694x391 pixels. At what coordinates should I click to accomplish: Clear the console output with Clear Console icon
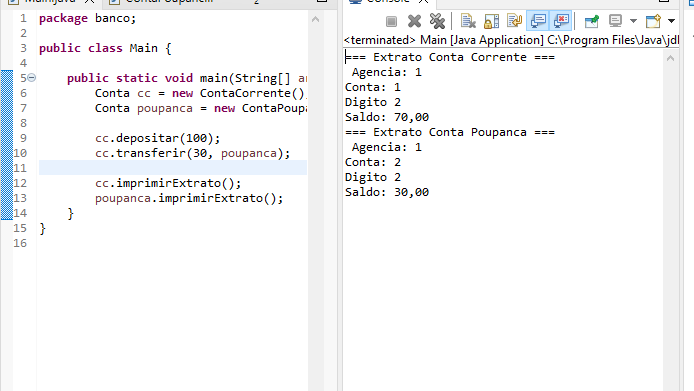click(x=468, y=21)
